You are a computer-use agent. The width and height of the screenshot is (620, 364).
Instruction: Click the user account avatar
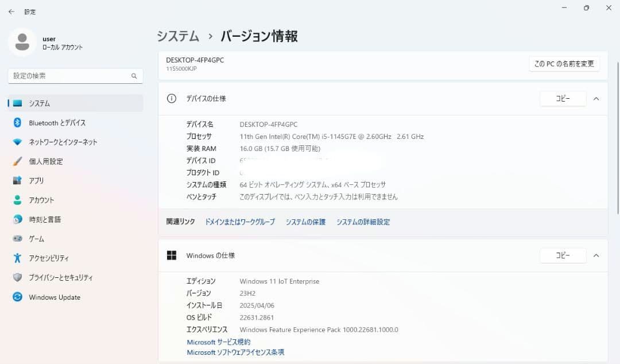click(23, 42)
